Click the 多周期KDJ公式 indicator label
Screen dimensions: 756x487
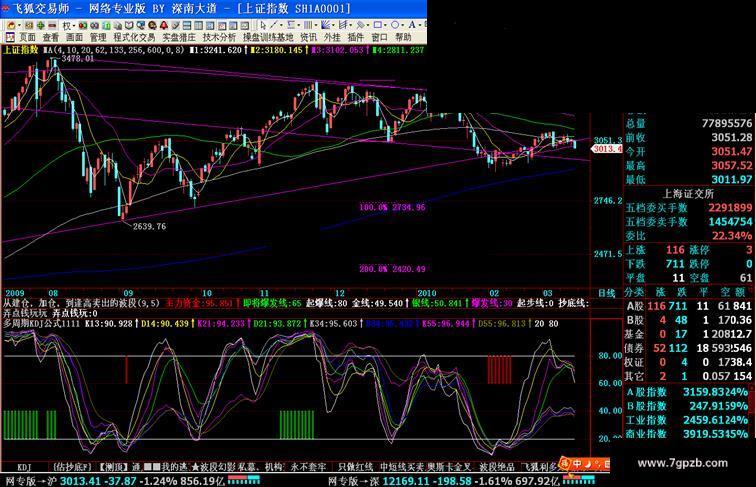coord(41,323)
